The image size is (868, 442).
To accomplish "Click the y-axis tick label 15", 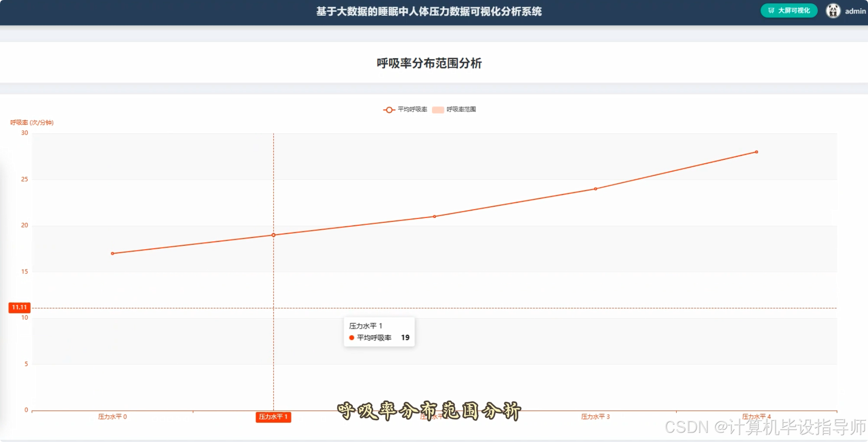I will [x=25, y=272].
